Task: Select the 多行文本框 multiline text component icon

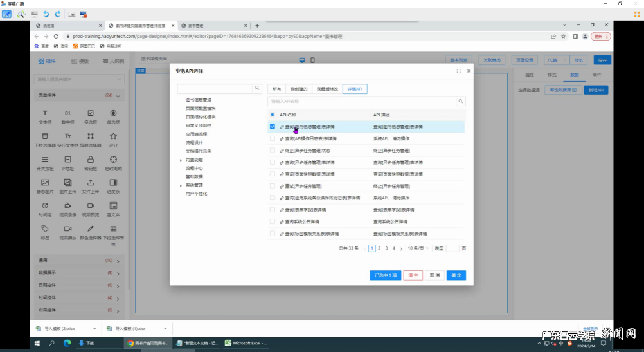Action: pos(67,136)
